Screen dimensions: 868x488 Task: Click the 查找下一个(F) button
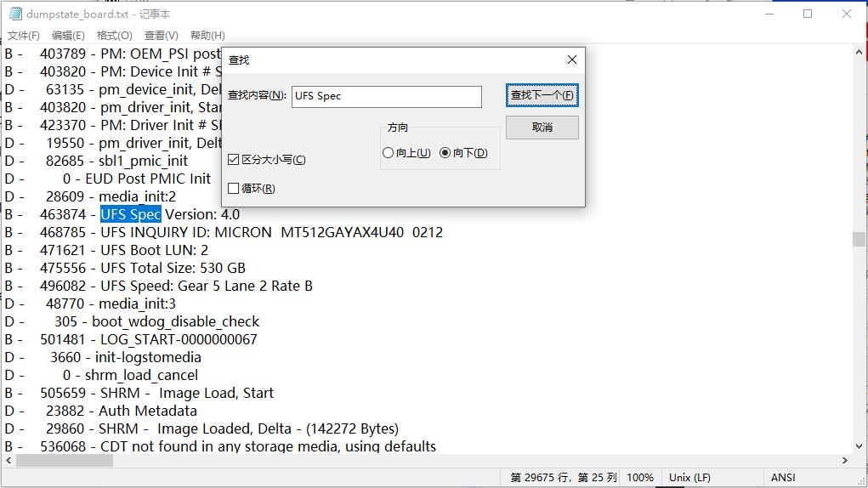click(542, 95)
